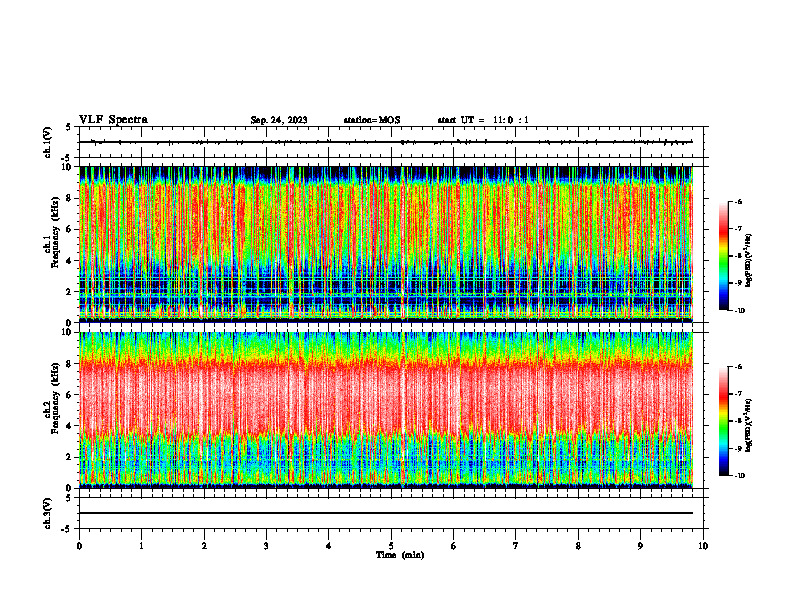Click time axis tick label "0"
Viewport: 792px width, 612px height.
point(79,546)
